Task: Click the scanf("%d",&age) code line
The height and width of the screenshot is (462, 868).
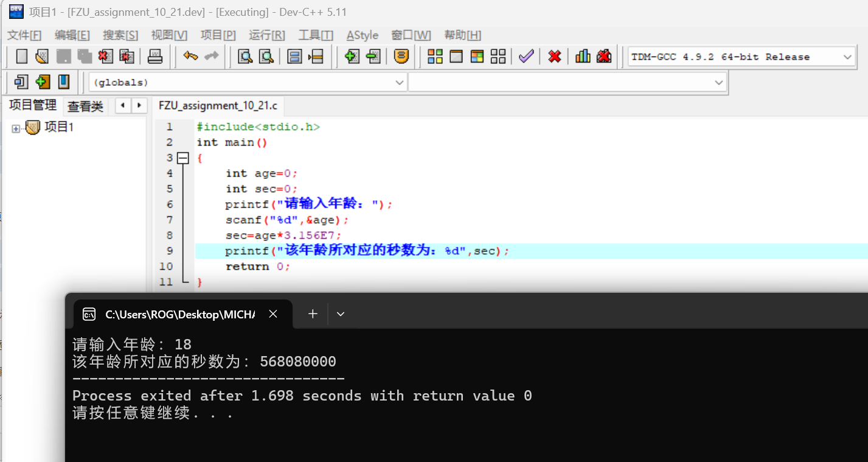Action: [x=287, y=220]
